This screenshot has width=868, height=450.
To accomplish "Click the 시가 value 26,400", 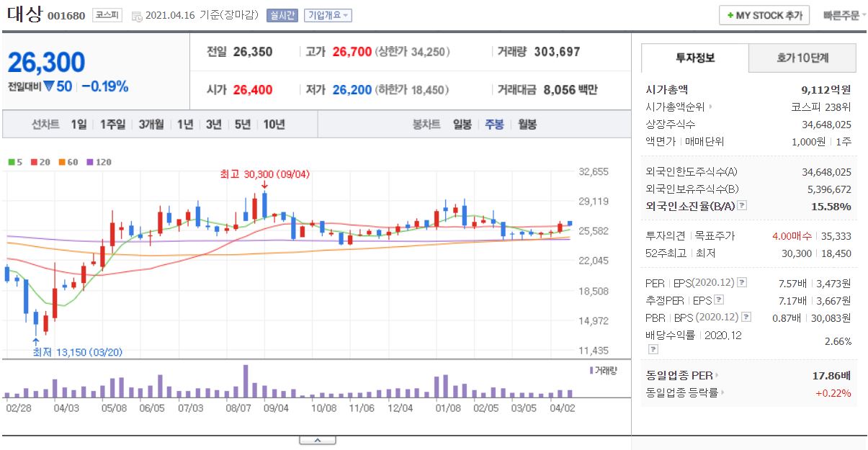I will coord(253,90).
